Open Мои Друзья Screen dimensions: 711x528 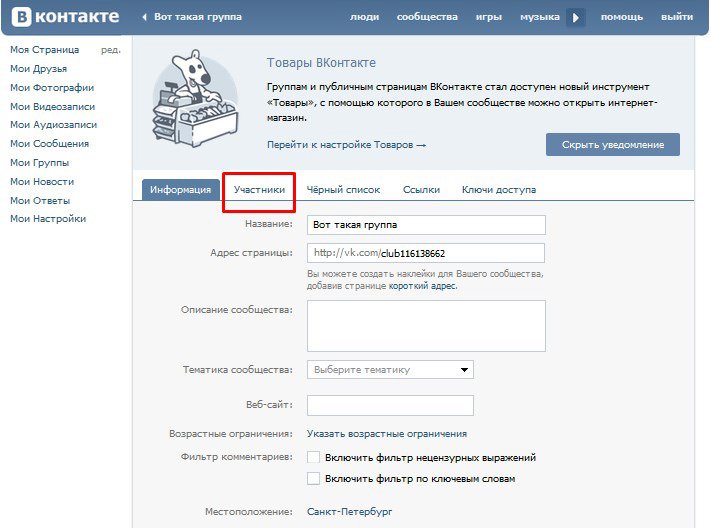pyautogui.click(x=39, y=69)
